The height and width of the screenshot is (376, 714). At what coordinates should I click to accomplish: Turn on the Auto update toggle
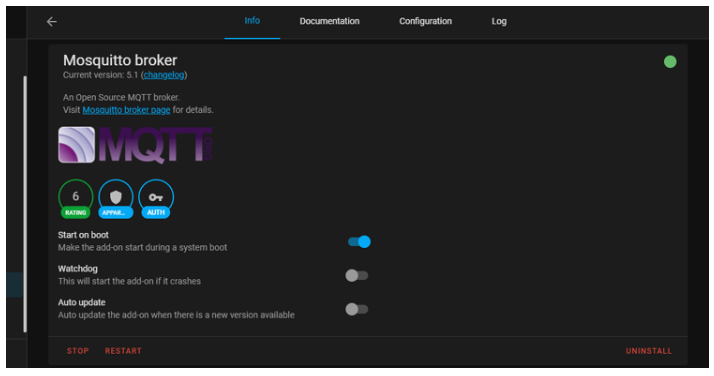(357, 309)
